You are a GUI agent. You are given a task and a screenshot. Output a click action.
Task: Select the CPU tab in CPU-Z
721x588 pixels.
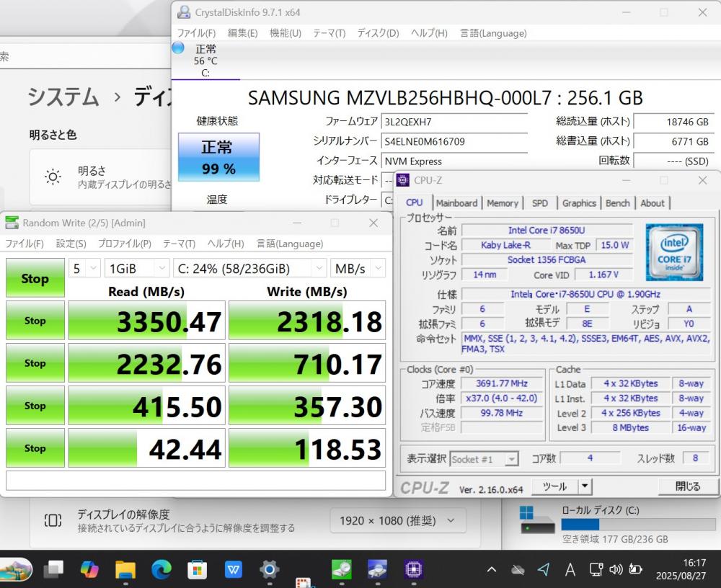click(x=415, y=202)
